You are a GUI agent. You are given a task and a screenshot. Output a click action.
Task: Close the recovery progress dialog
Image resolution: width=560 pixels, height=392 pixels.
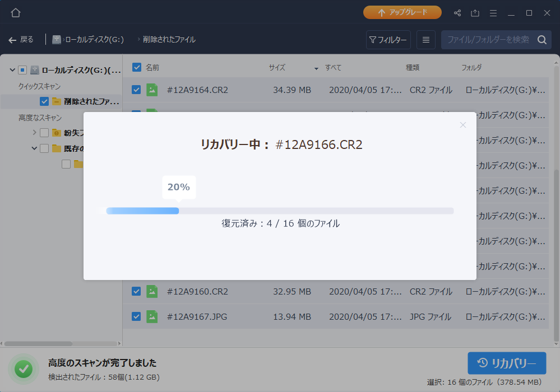point(462,125)
